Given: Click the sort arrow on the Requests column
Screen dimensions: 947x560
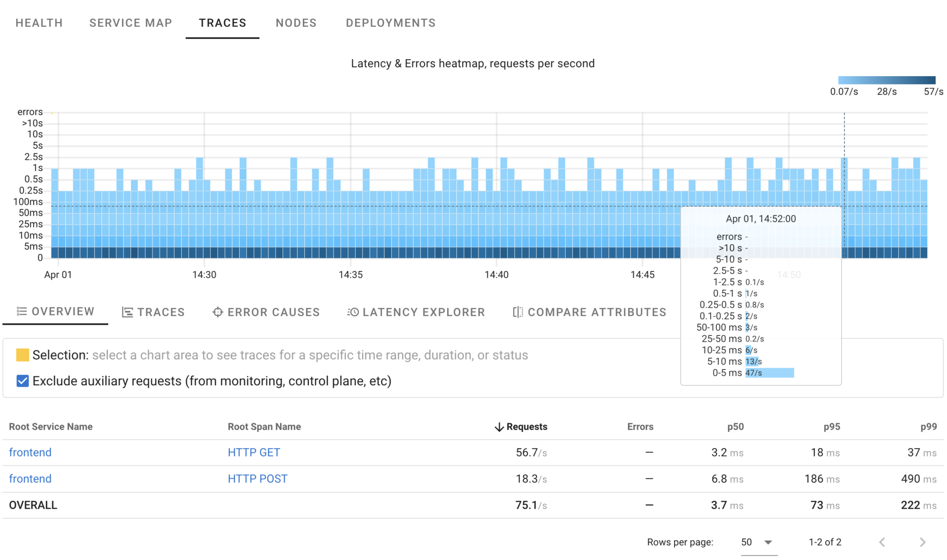Looking at the screenshot, I should tap(498, 426).
